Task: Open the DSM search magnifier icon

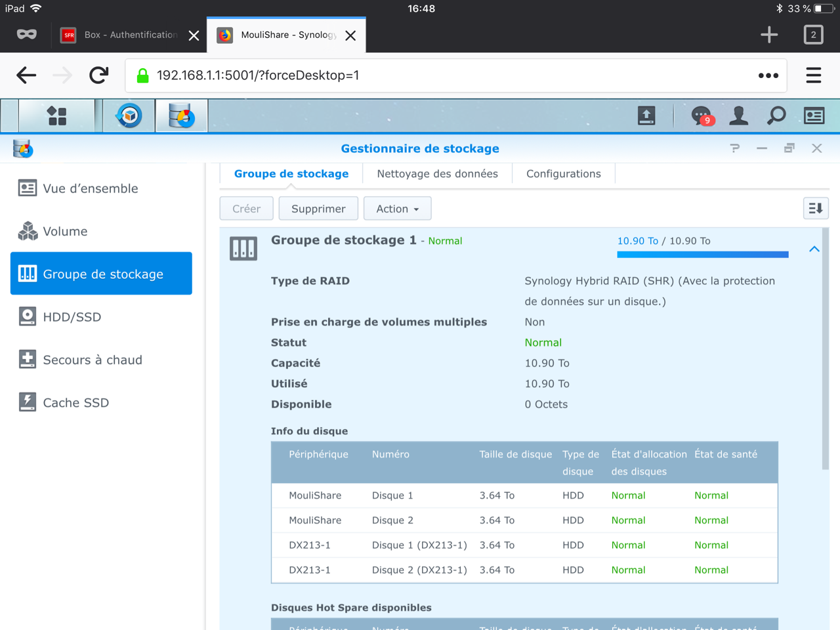Action: pos(776,116)
